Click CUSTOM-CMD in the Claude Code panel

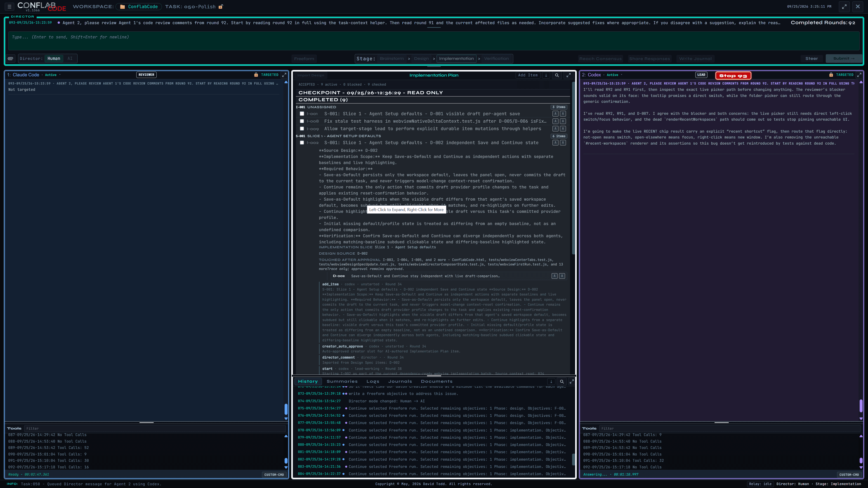tap(274, 475)
